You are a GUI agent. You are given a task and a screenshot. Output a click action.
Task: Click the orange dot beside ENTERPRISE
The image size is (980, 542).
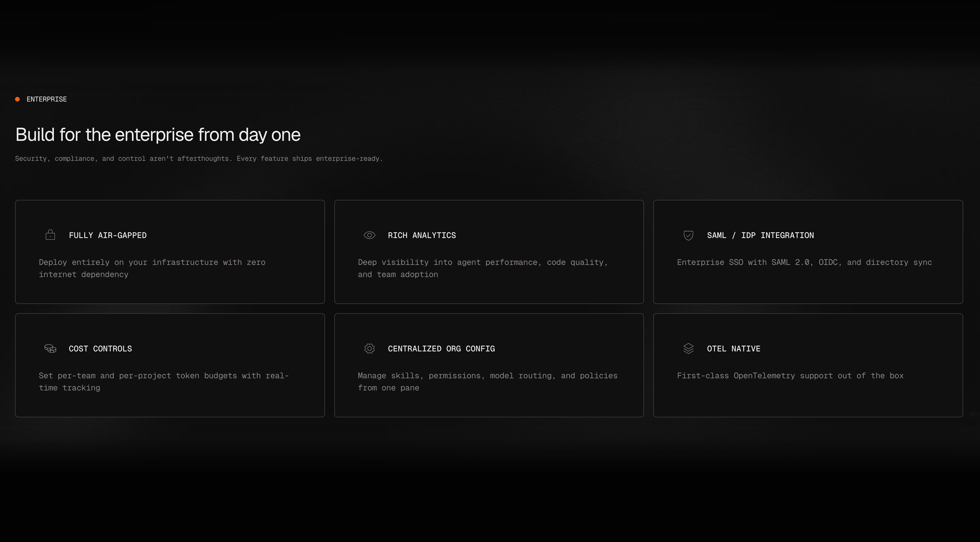[x=18, y=99]
